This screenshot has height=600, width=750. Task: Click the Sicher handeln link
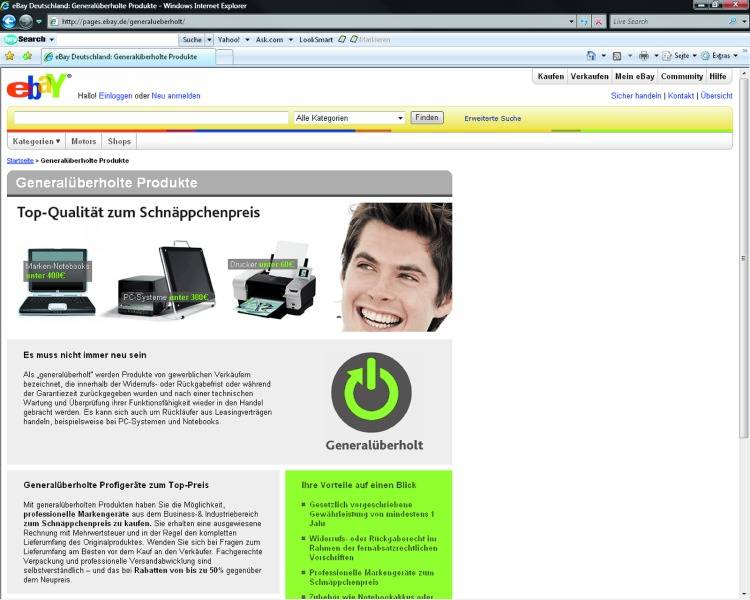coord(636,96)
